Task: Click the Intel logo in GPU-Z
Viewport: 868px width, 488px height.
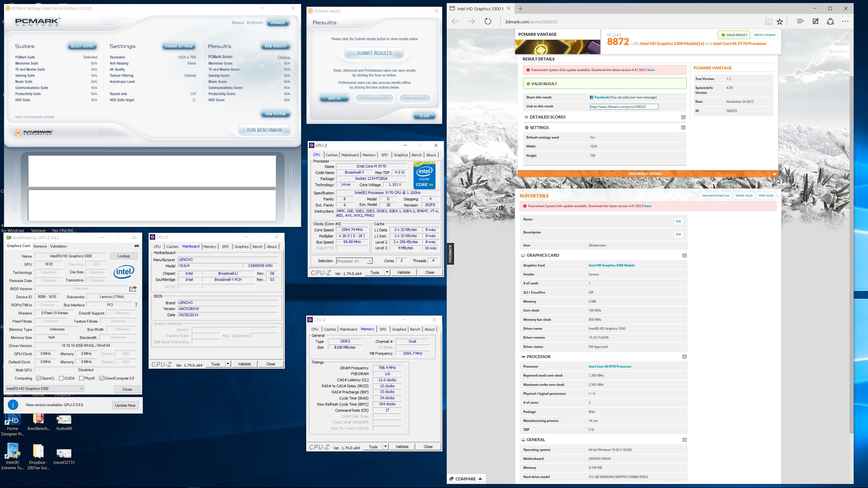Action: (x=124, y=272)
